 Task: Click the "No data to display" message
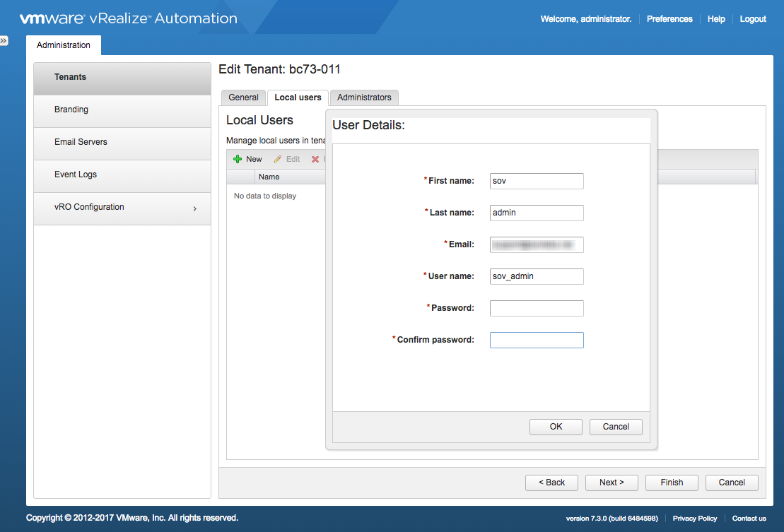(265, 196)
